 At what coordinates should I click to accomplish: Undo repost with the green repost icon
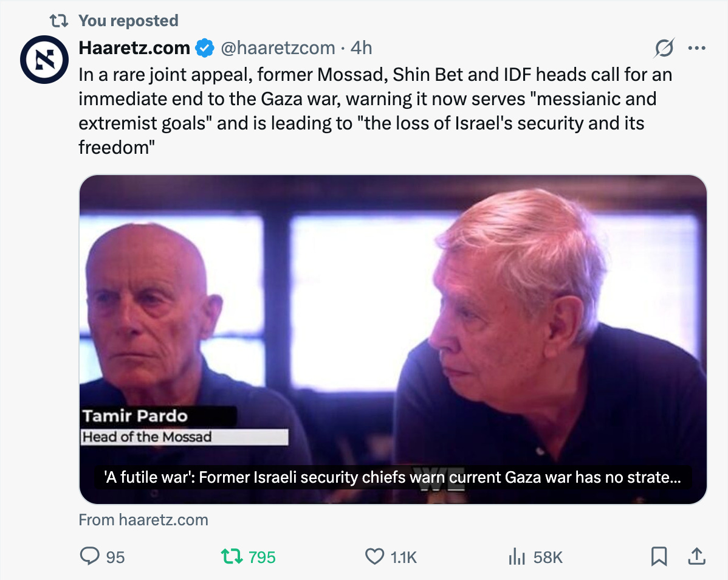point(231,556)
